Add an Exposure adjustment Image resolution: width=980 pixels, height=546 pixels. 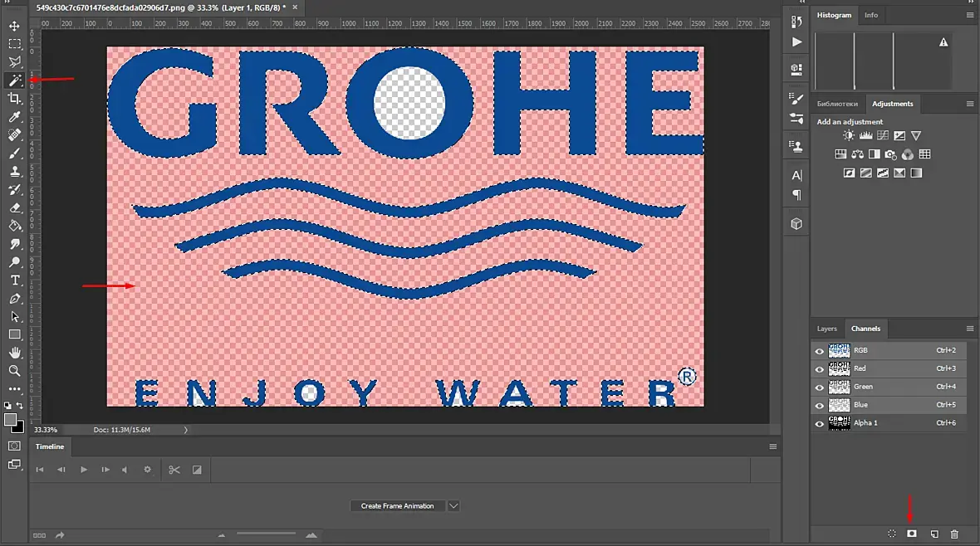pyautogui.click(x=899, y=135)
